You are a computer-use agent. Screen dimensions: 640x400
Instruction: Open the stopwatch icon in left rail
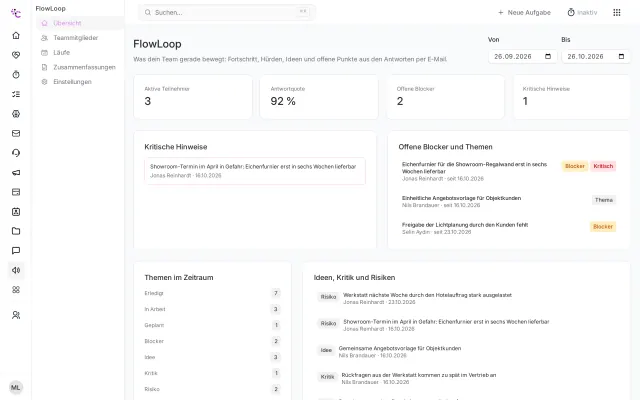coord(16,75)
